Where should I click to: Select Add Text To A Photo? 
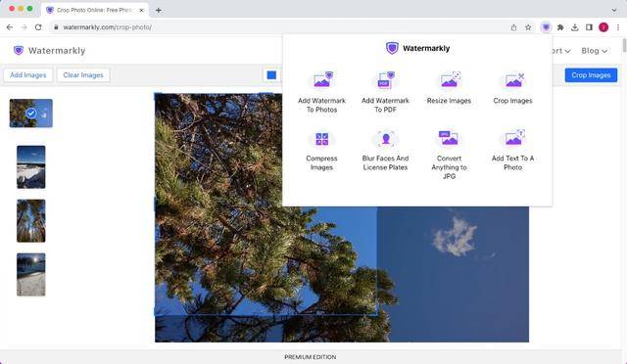point(513,151)
